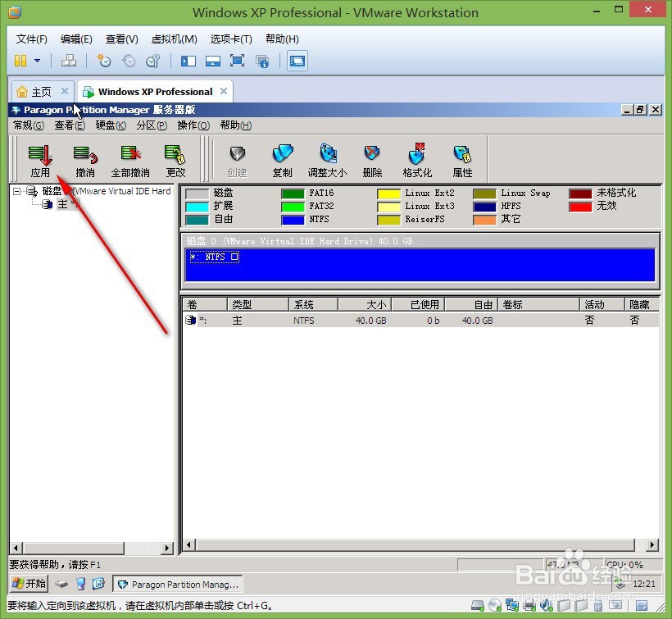Click the blue NTFS partition bar
The height and width of the screenshot is (619, 672).
click(x=420, y=265)
